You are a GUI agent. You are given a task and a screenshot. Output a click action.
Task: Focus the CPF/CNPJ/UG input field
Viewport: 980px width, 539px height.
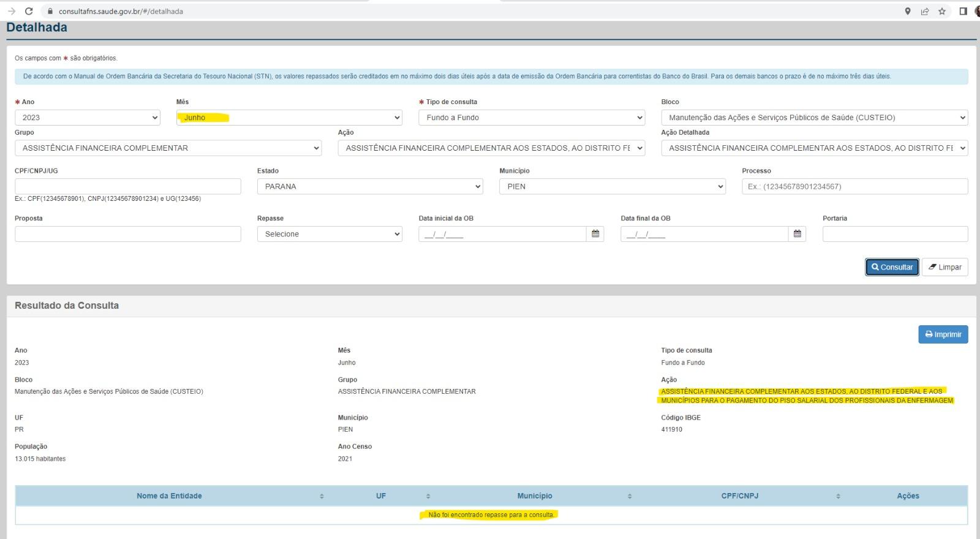click(128, 186)
